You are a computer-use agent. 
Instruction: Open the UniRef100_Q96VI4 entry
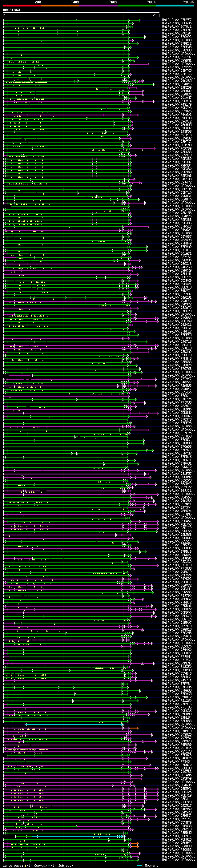(177, 101)
